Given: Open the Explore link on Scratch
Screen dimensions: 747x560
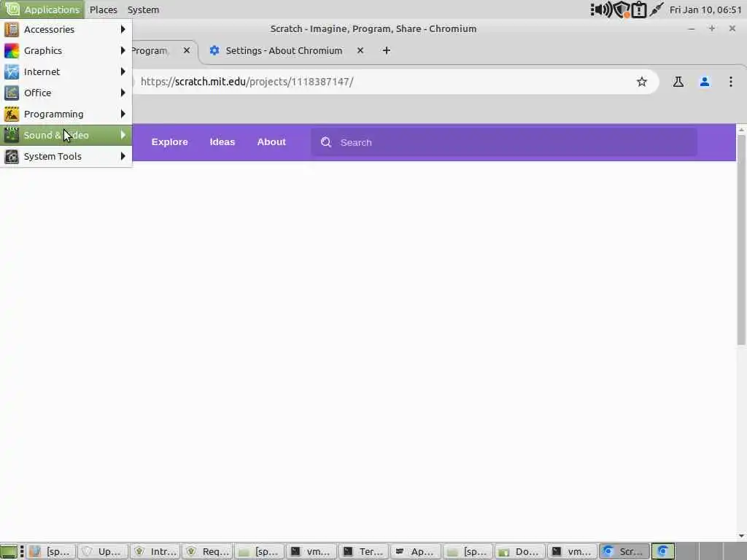Looking at the screenshot, I should click(169, 142).
